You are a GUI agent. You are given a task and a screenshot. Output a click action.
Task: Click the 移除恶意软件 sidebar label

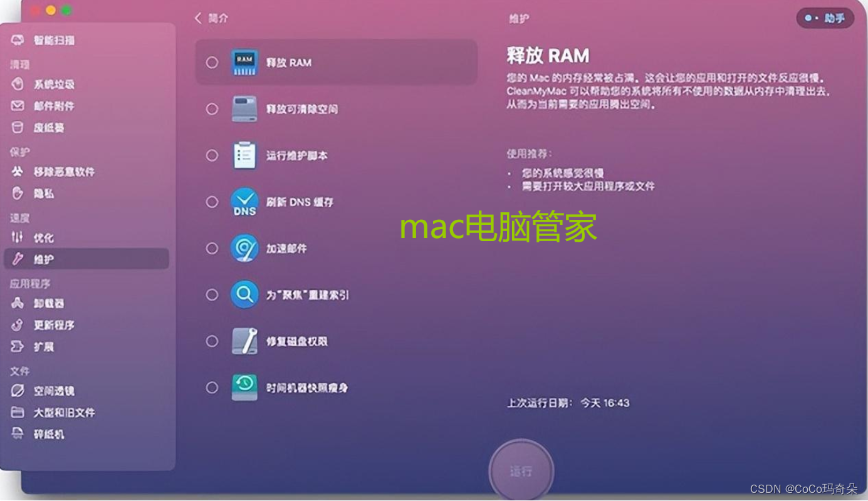point(64,172)
